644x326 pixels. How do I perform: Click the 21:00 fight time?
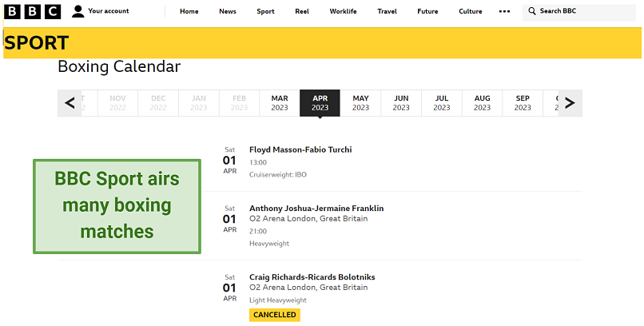[x=258, y=232]
